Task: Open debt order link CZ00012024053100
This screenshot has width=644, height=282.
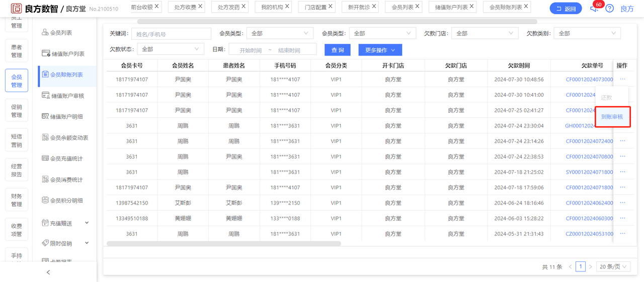Action: tap(589, 234)
